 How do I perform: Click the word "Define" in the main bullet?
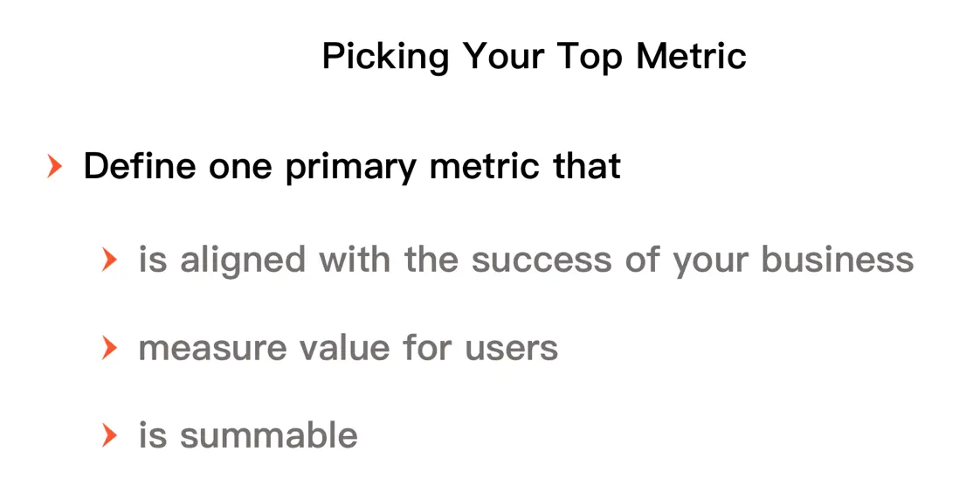[140, 166]
